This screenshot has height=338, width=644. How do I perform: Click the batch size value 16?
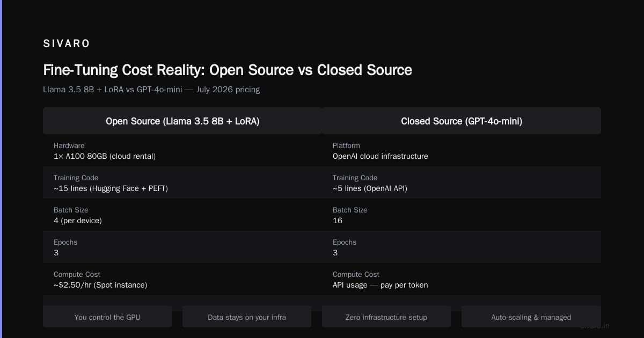[x=338, y=221]
